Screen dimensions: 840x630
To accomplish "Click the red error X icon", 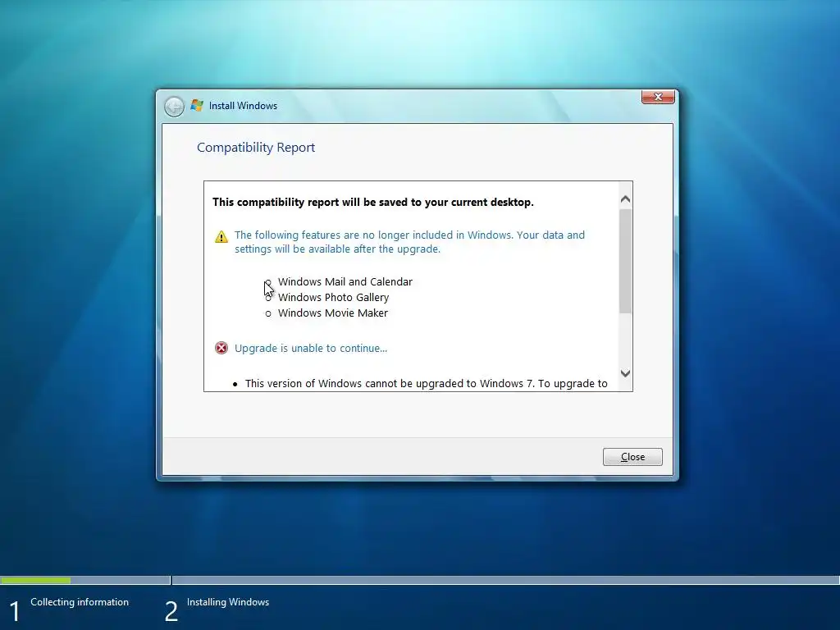I will [x=221, y=348].
